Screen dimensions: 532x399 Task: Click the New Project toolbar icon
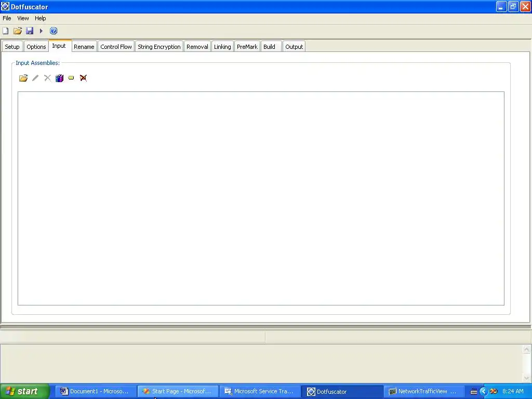[x=5, y=31]
